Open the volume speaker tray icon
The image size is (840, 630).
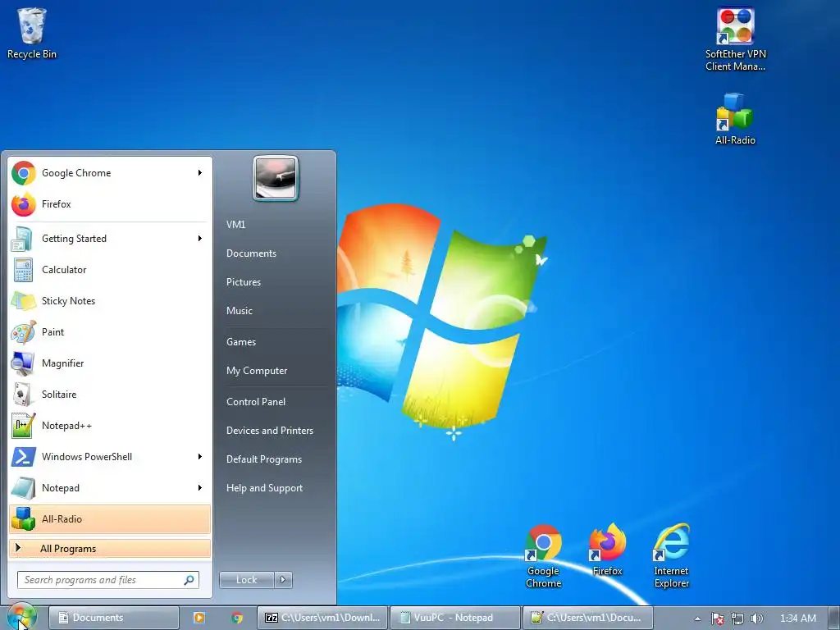756,619
